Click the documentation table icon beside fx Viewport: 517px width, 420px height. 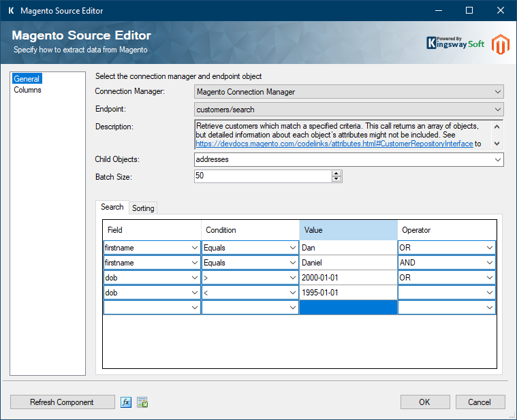click(142, 402)
